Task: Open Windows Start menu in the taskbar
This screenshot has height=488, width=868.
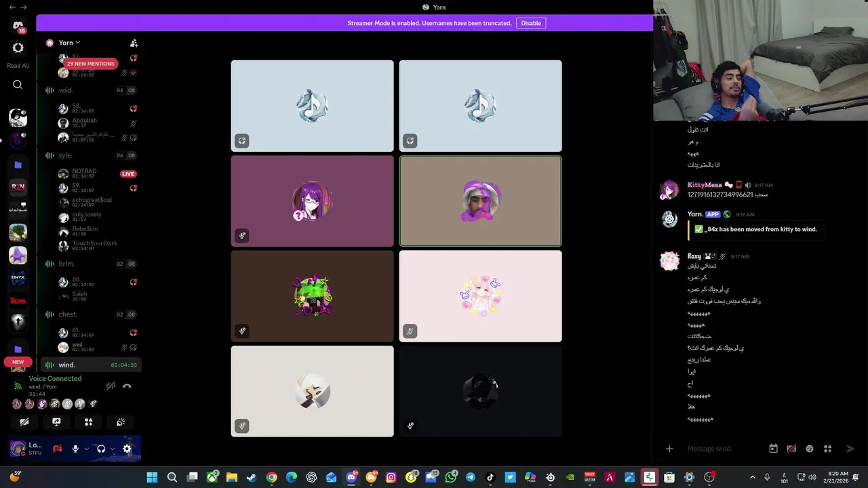Action: (152, 478)
